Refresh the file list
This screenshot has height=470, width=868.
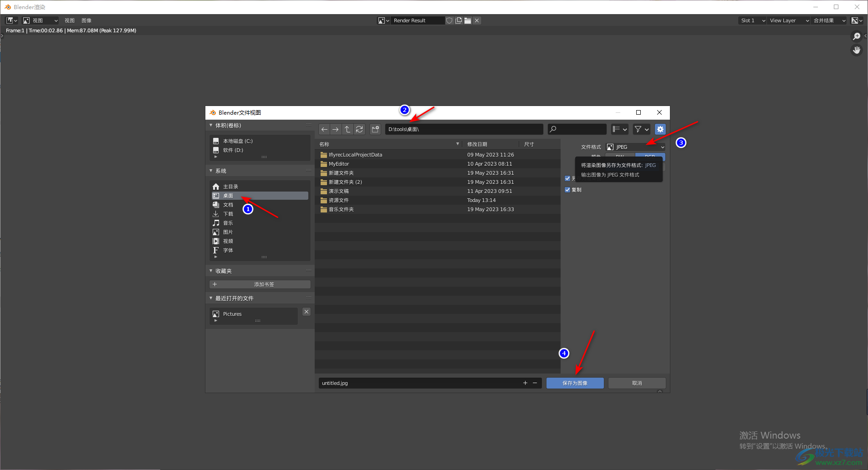(359, 129)
